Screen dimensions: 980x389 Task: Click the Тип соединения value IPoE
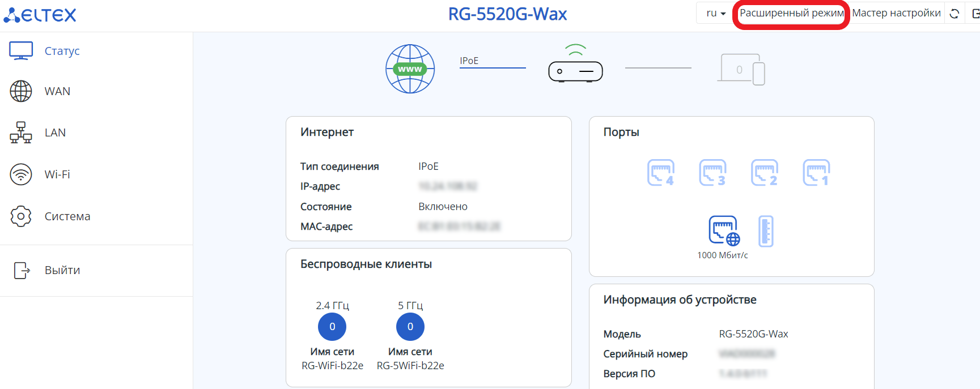click(x=429, y=166)
